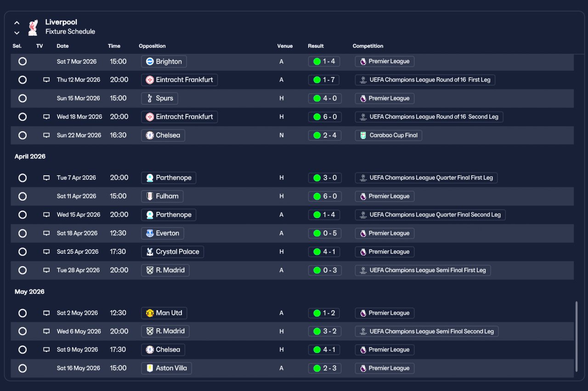The height and width of the screenshot is (391, 588).
Task: Click the Liverpool team name heading
Action: tap(61, 22)
